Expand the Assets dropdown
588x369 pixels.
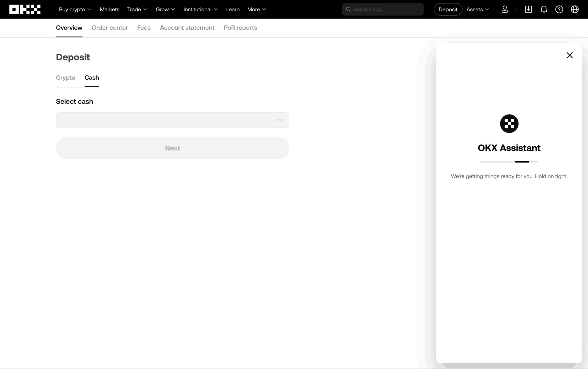pyautogui.click(x=478, y=9)
